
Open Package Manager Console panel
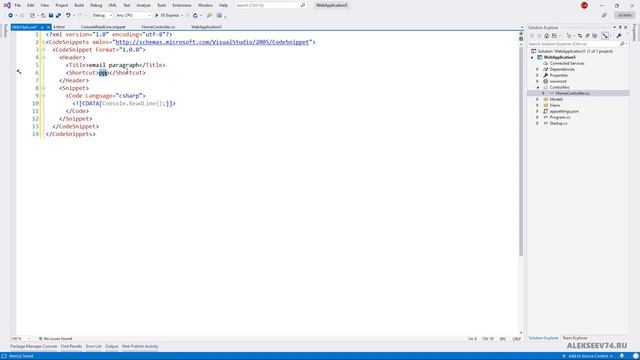(33, 347)
